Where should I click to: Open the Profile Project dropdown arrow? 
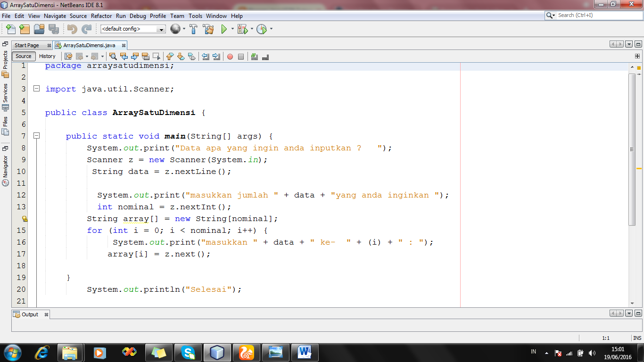pos(271,29)
